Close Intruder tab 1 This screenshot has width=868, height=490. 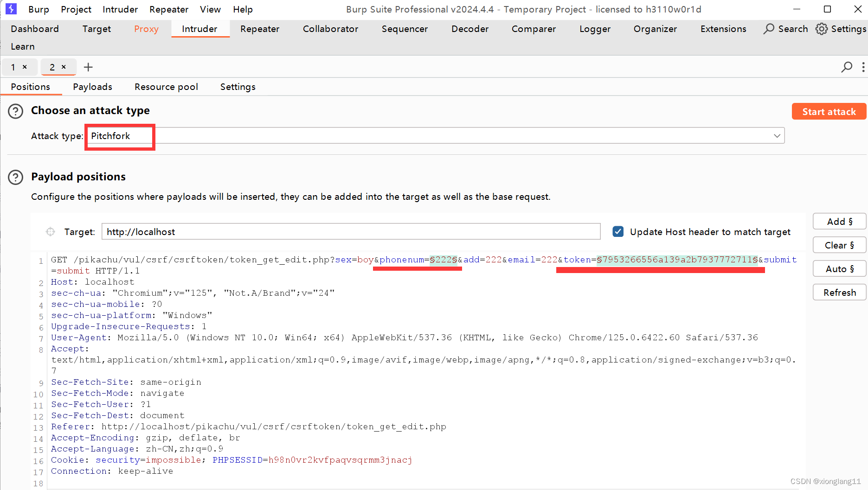25,67
